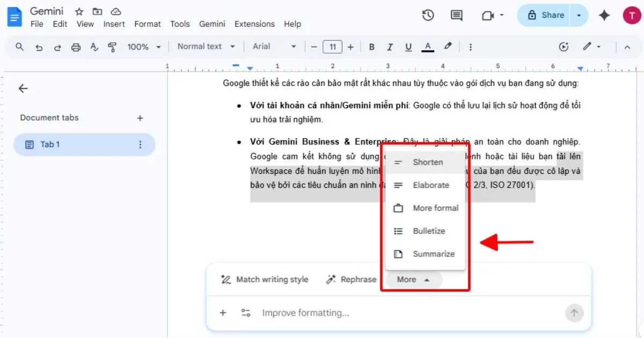Open the Gemini sparkle side panel
The image size is (644, 338).
[x=604, y=16]
